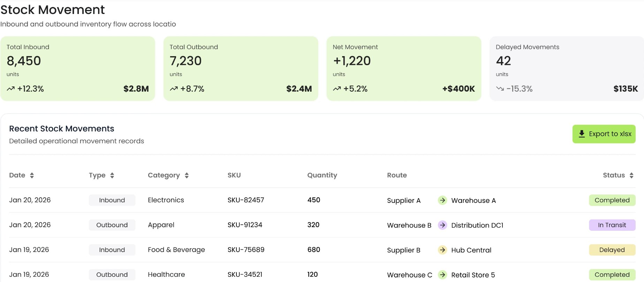
Task: Click the yellow arrow icon after Supplier B
Action: (x=442, y=250)
